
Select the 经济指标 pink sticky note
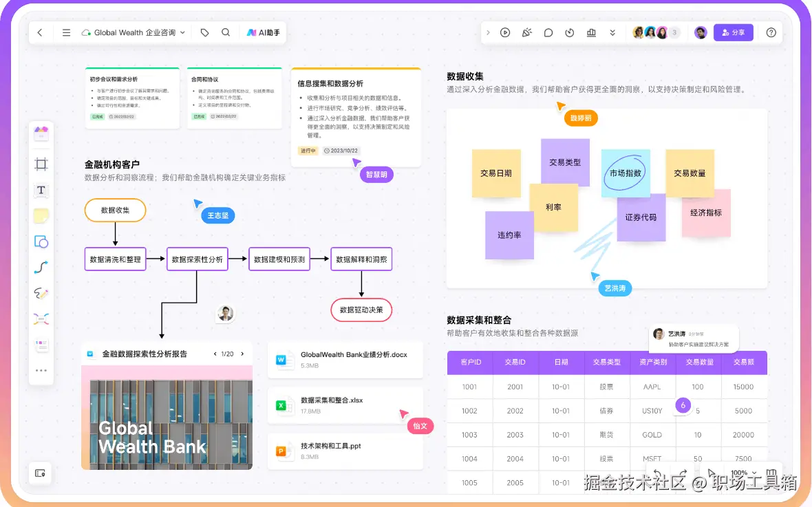[x=706, y=213]
